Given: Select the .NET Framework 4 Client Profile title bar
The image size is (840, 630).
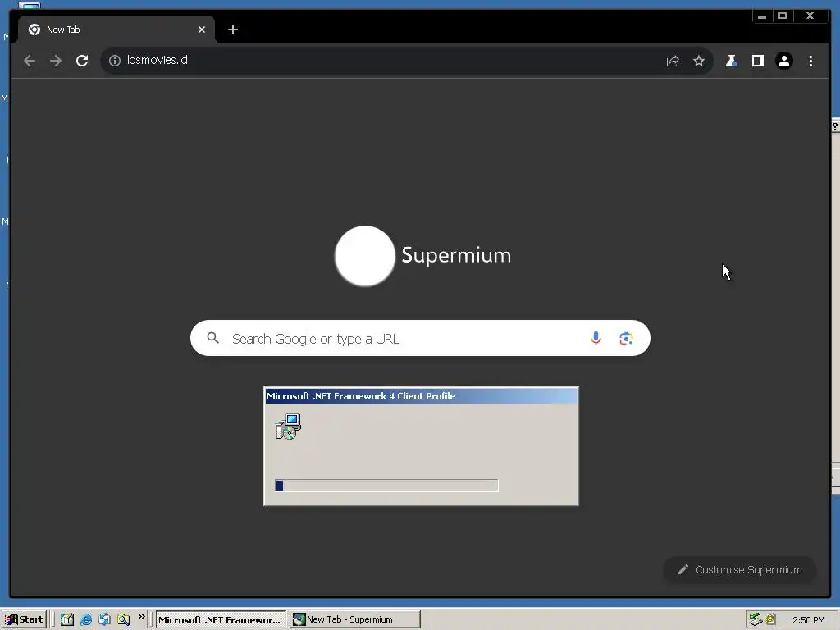Looking at the screenshot, I should click(x=421, y=396).
